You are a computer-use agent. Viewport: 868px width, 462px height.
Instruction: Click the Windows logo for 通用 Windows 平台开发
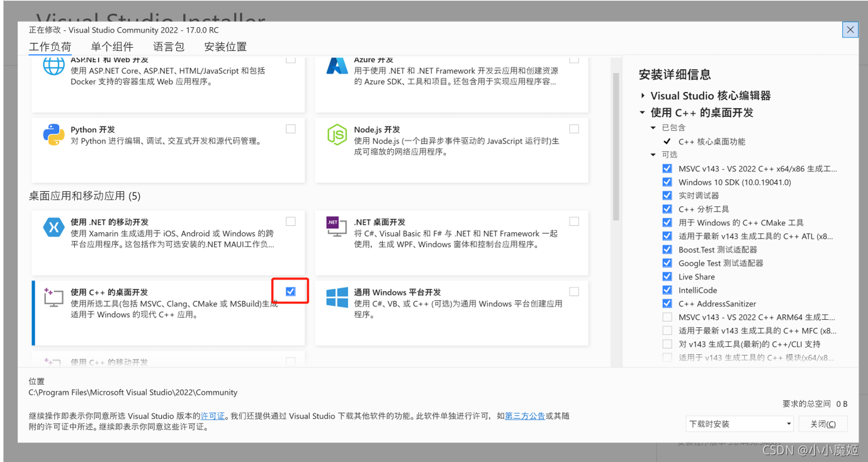click(337, 297)
